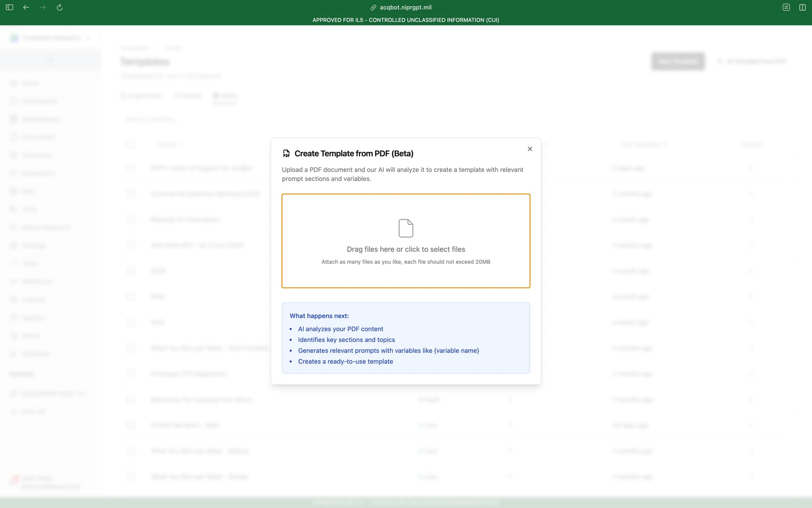Click 'AI analyzes your PDF content' bullet
Screen dimensions: 812x508
[x=340, y=329]
